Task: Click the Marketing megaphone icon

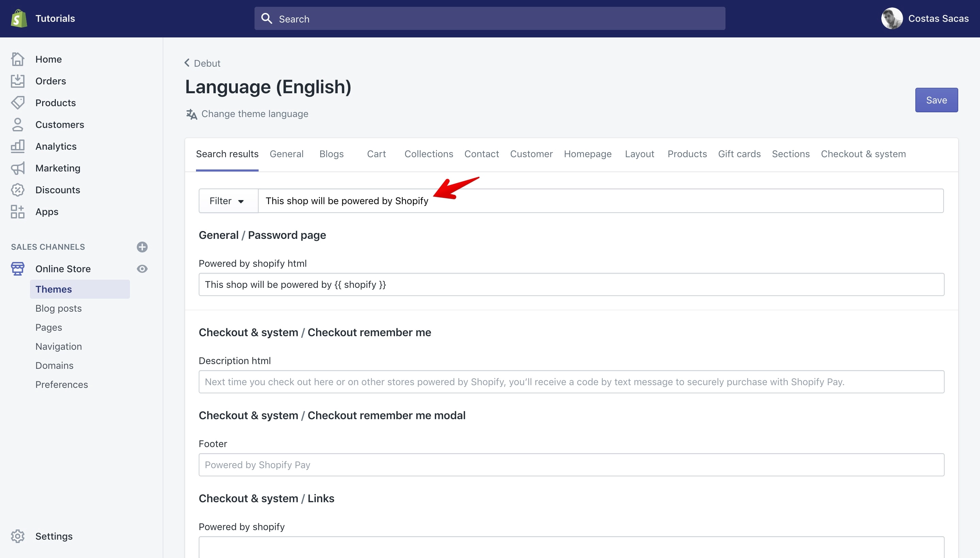Action: pyautogui.click(x=18, y=168)
